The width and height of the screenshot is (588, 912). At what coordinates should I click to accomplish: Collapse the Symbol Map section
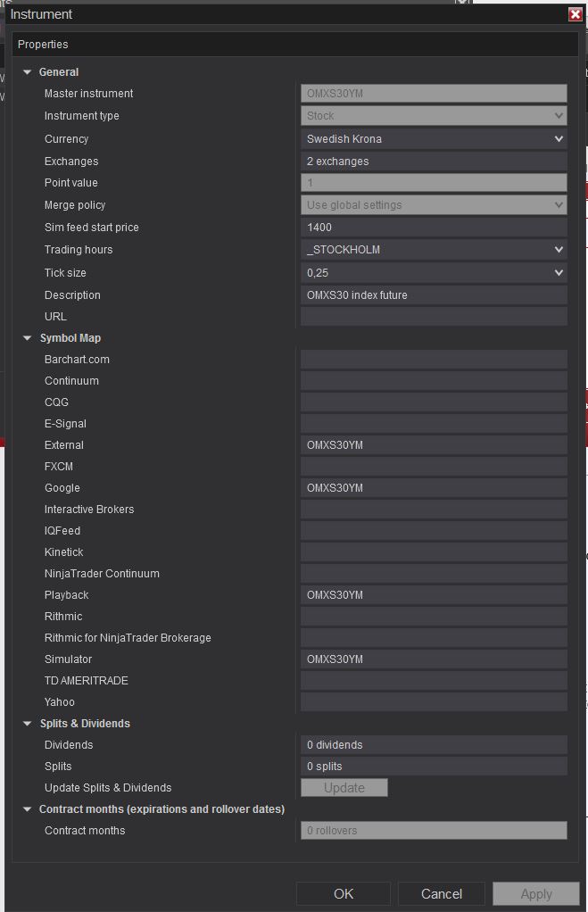click(28, 338)
